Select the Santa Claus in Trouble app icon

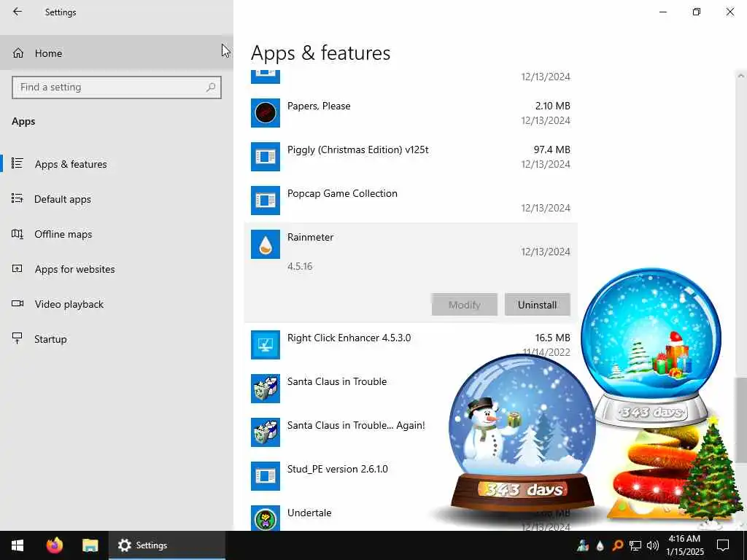pos(266,389)
